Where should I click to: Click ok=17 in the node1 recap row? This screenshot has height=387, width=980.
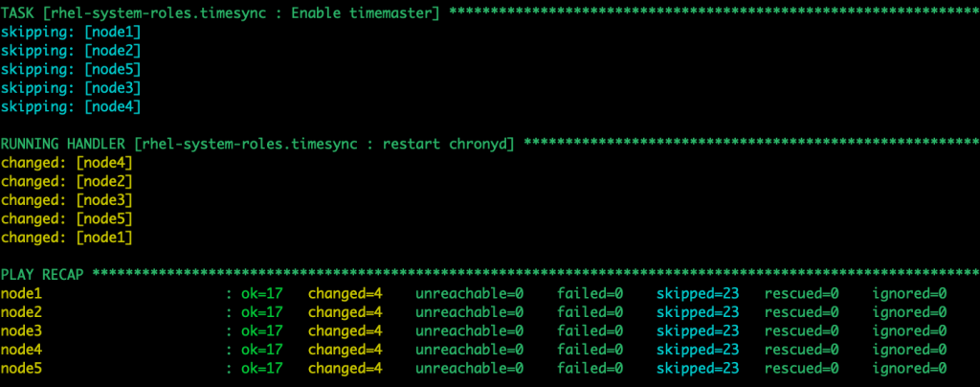pos(262,293)
